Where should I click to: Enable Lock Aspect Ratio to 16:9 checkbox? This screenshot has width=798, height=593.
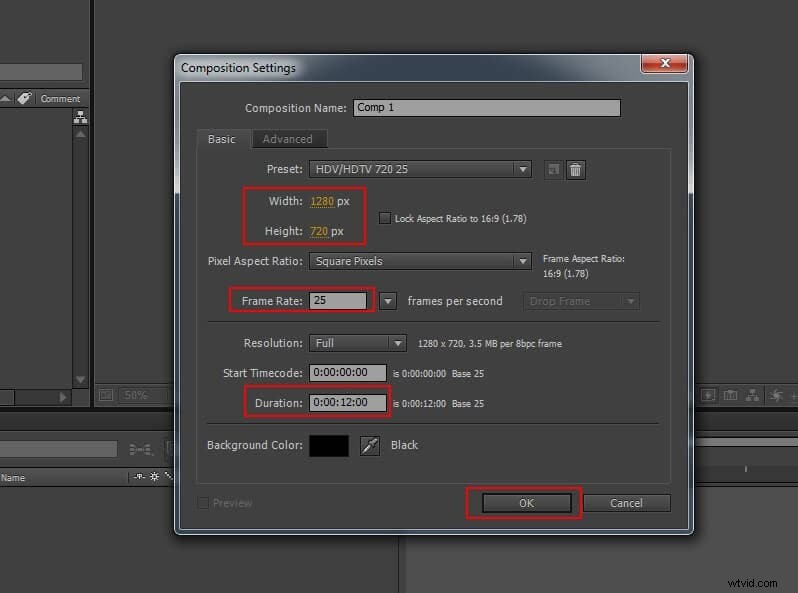(x=385, y=218)
